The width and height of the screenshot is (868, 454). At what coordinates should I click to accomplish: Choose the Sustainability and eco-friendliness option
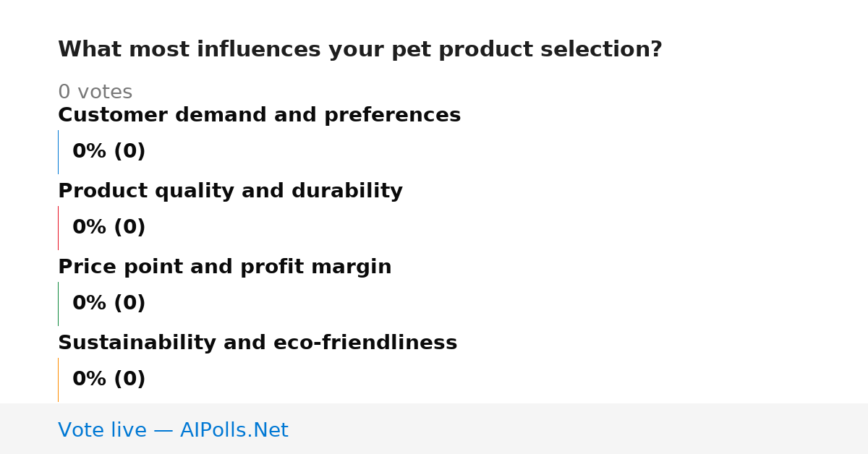258,343
